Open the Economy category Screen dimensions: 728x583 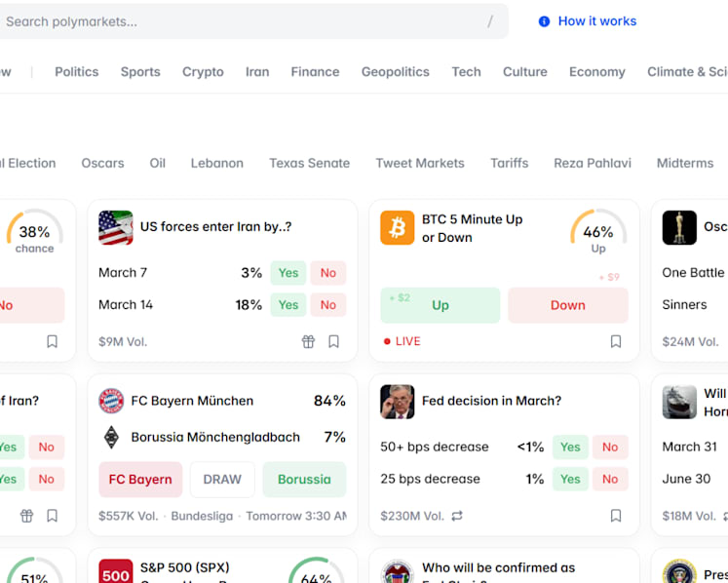[597, 72]
